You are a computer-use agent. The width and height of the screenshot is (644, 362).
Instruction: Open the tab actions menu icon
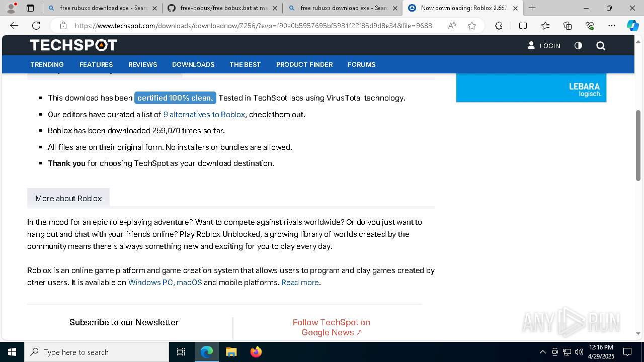click(30, 8)
